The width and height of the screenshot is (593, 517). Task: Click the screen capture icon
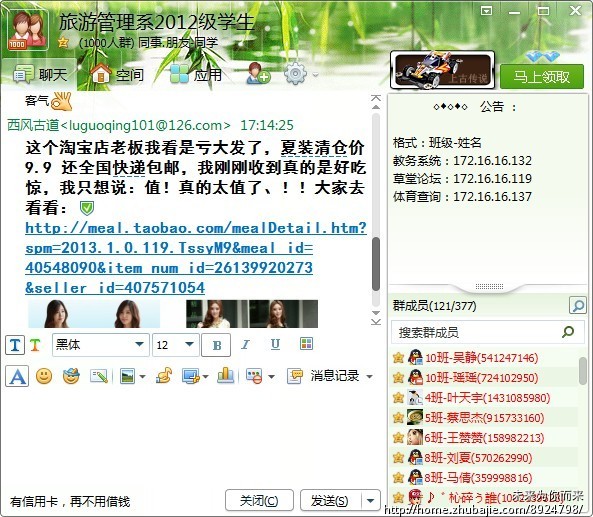[191, 376]
